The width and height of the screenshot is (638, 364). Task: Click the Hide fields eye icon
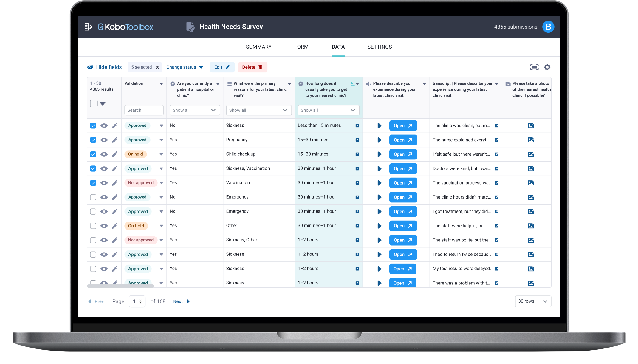tap(90, 67)
